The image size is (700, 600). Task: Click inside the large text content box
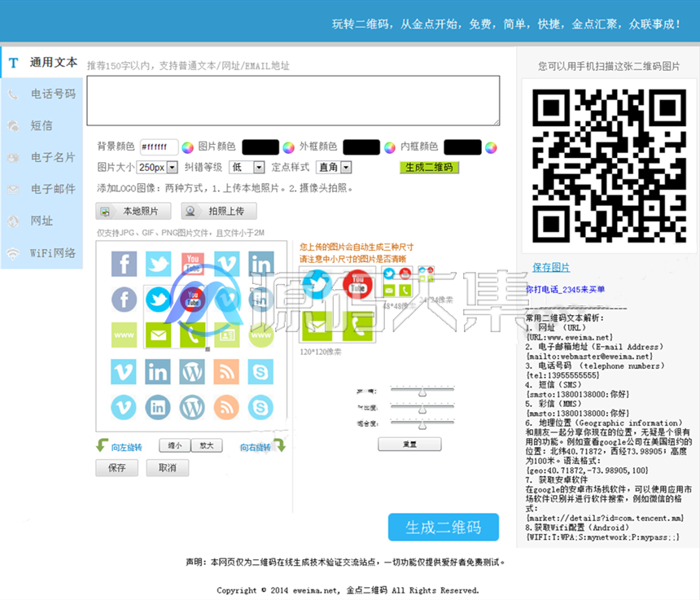[x=293, y=100]
